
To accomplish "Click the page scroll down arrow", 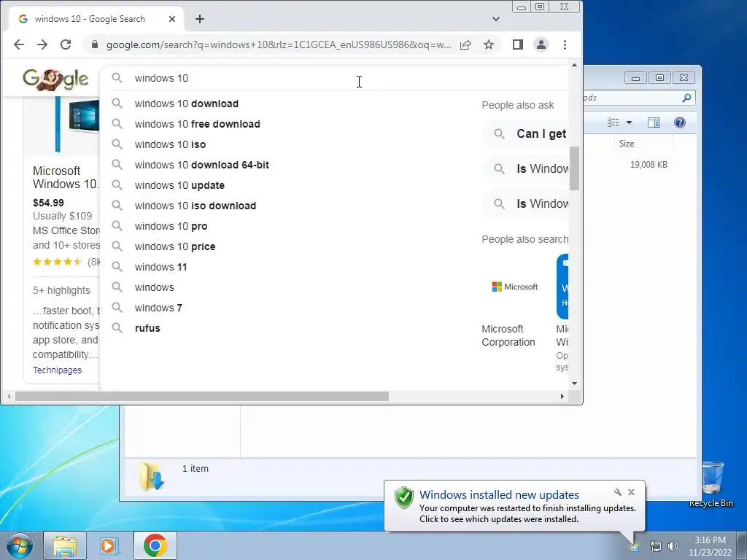I will tap(575, 384).
